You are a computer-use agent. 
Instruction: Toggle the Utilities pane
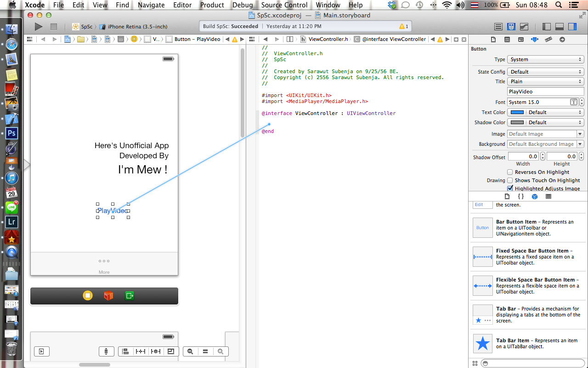point(572,27)
